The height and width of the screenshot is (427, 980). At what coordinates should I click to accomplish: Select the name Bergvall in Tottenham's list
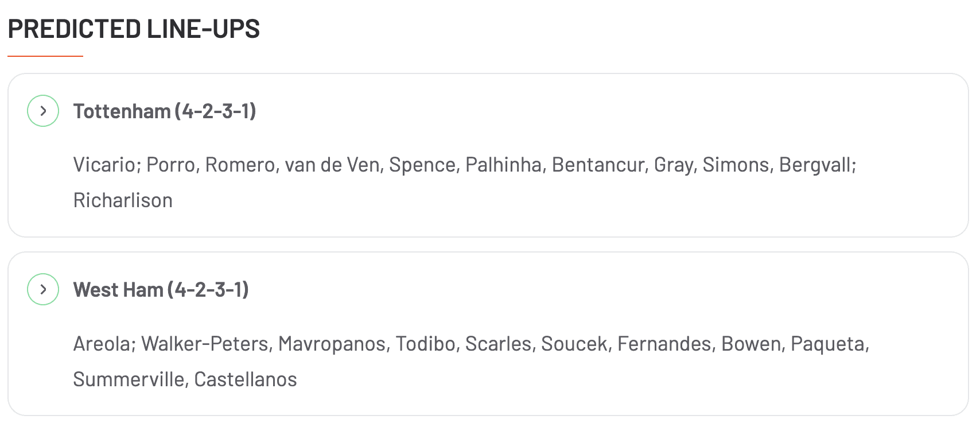tap(815, 165)
